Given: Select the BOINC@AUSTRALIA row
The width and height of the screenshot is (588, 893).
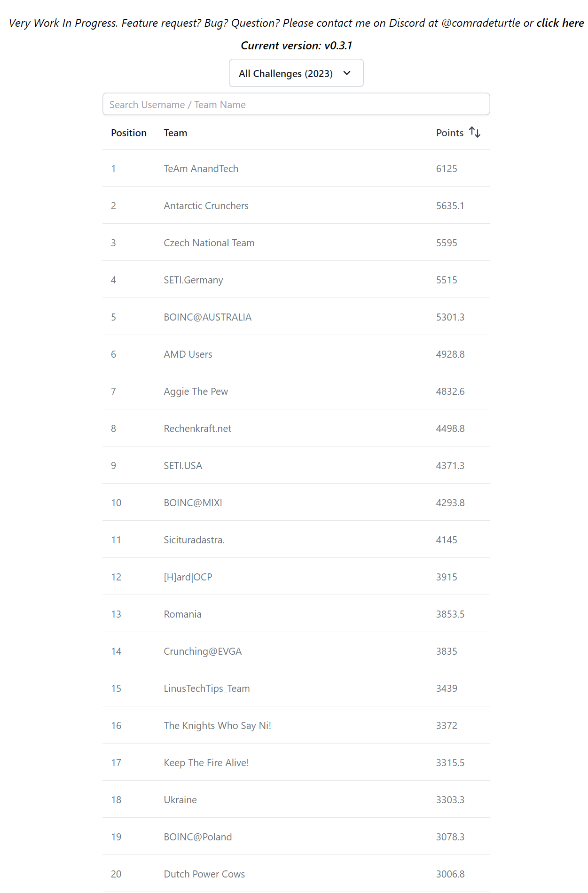Looking at the screenshot, I should pos(207,317).
